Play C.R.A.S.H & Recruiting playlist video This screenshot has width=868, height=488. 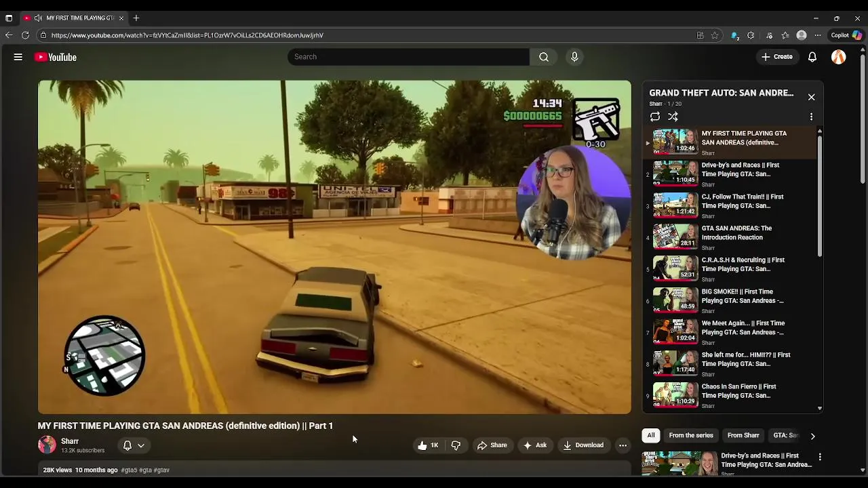click(731, 269)
